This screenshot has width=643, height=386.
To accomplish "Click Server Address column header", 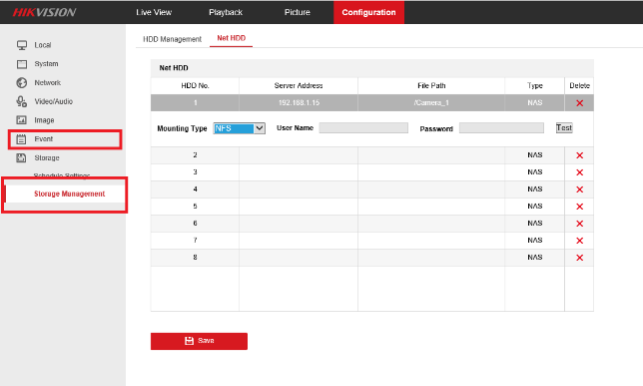I will tap(299, 86).
